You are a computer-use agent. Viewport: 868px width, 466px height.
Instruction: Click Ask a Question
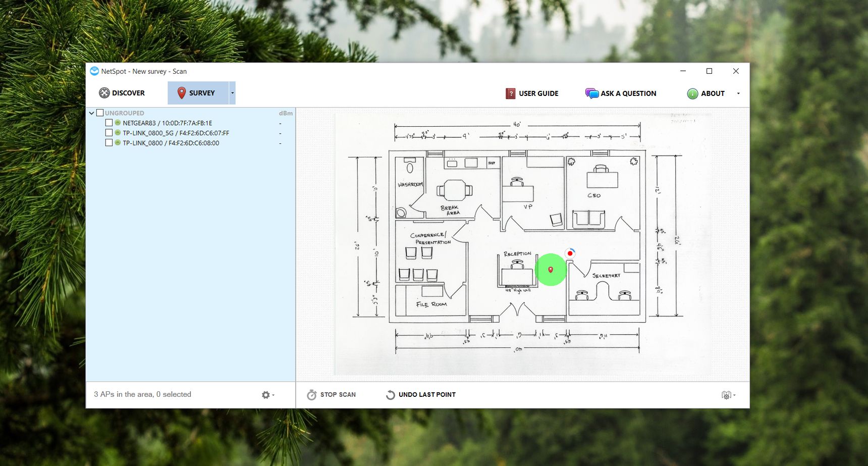pos(621,93)
